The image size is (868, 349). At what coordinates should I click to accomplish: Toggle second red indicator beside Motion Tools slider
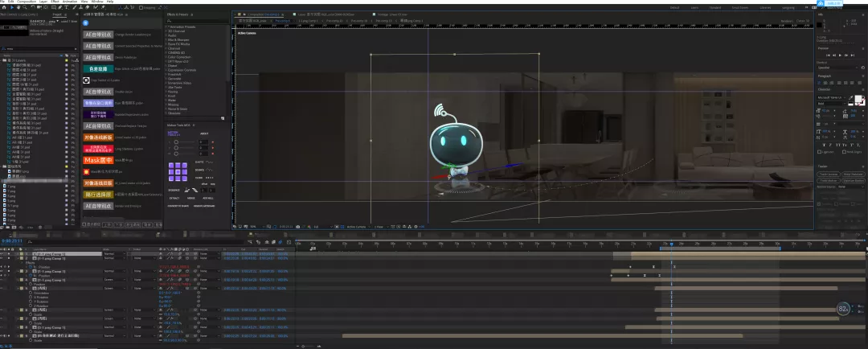tap(212, 148)
